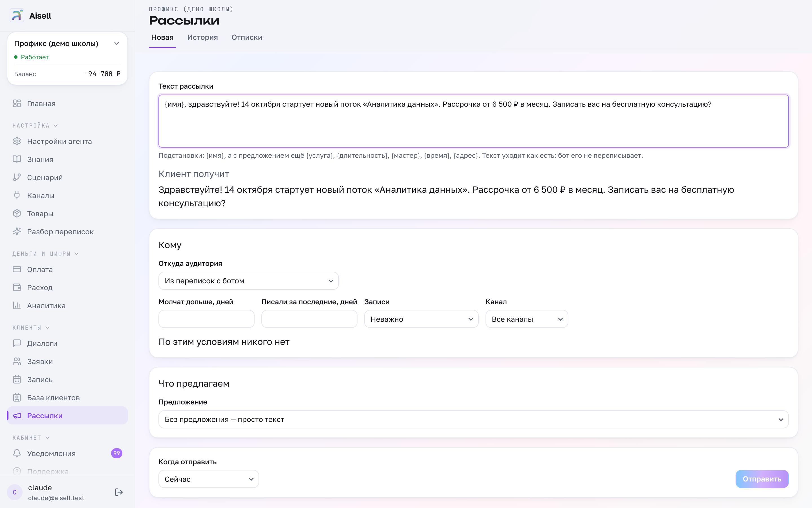Image resolution: width=812 pixels, height=508 pixels.
Task: Switch to the История tab
Action: pyautogui.click(x=202, y=37)
